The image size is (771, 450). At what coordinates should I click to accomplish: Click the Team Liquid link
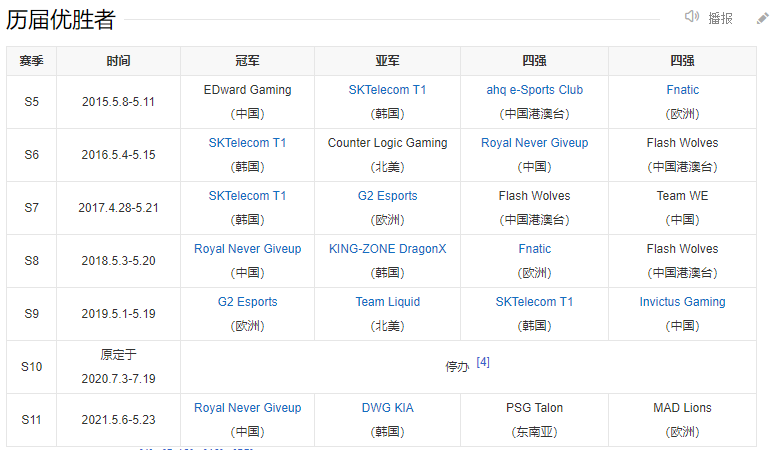tap(387, 302)
